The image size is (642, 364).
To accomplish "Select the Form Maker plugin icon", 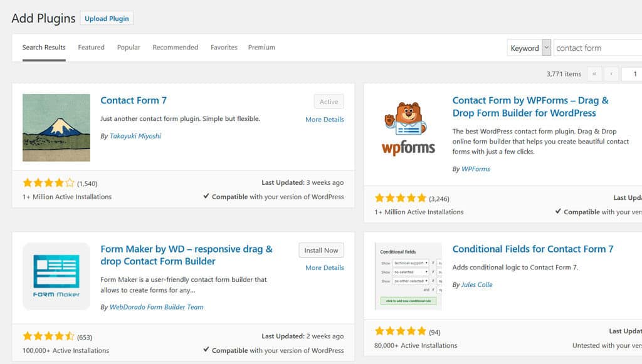I will [56, 276].
